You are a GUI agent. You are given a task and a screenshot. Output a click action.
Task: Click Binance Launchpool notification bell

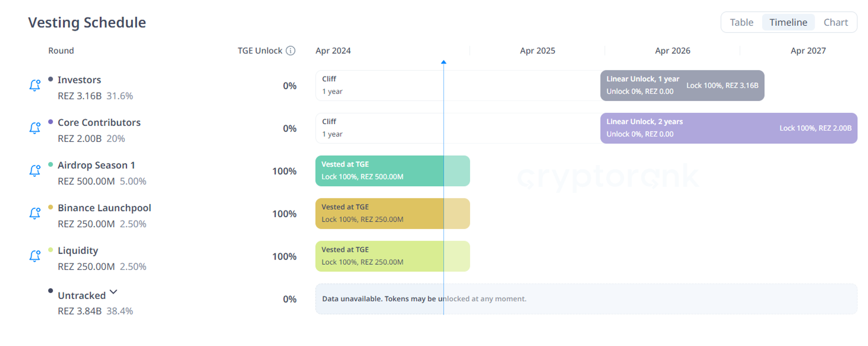pos(35,213)
